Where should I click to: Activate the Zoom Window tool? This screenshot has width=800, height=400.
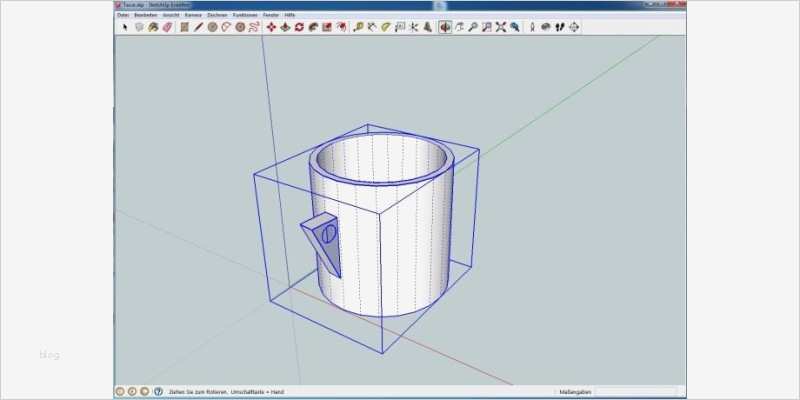point(487,27)
